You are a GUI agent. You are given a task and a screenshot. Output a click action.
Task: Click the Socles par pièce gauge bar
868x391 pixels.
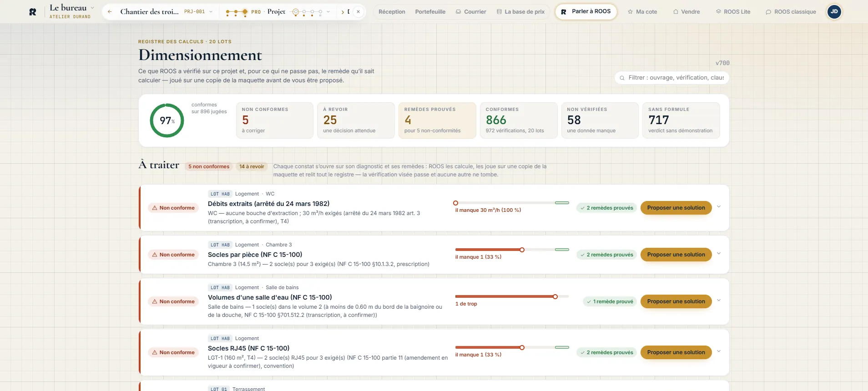point(512,250)
